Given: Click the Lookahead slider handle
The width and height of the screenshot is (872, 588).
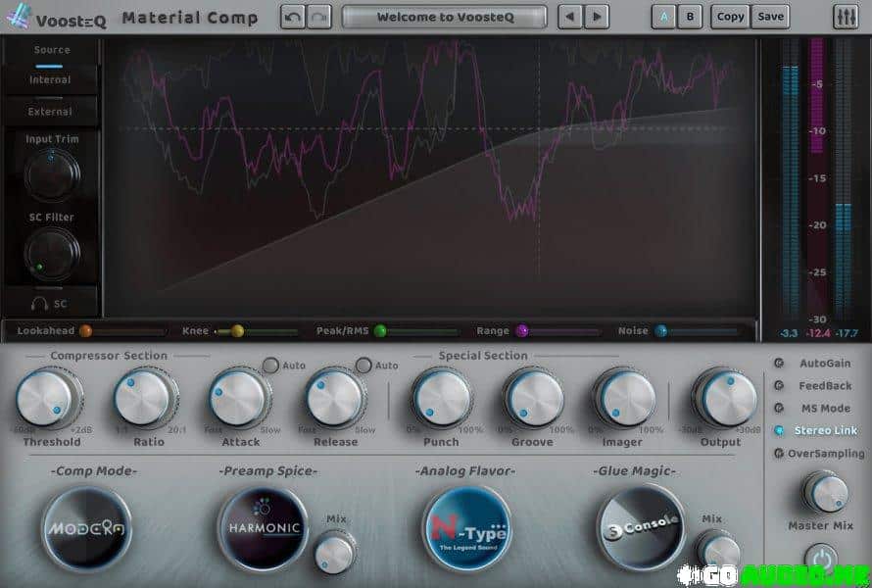Looking at the screenshot, I should 85,331.
